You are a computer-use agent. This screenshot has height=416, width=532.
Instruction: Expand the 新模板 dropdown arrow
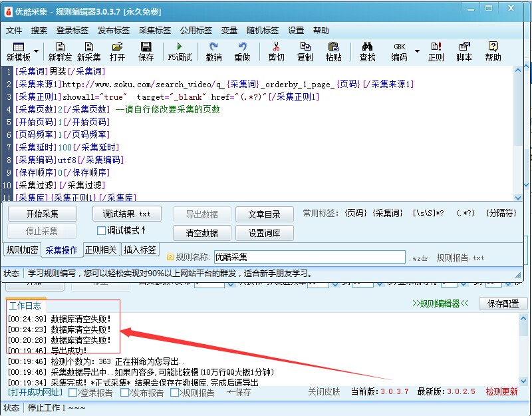(36, 51)
